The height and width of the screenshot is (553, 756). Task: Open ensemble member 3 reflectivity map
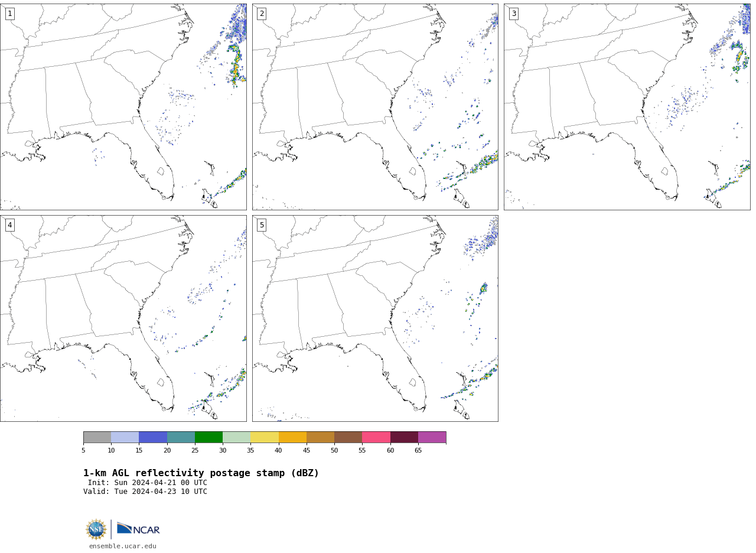tap(627, 107)
